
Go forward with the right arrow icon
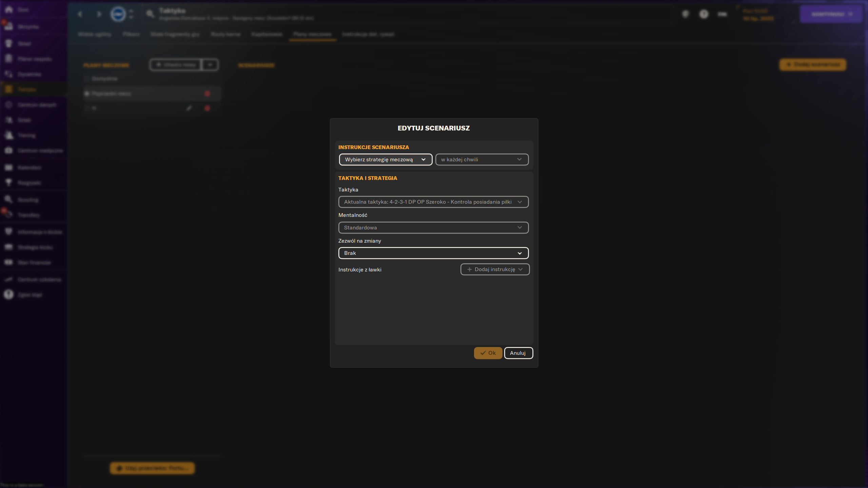pyautogui.click(x=99, y=14)
